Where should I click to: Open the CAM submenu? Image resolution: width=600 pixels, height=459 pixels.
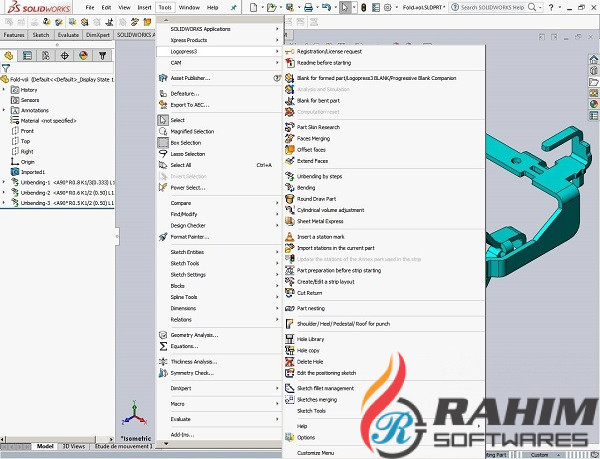pos(219,63)
